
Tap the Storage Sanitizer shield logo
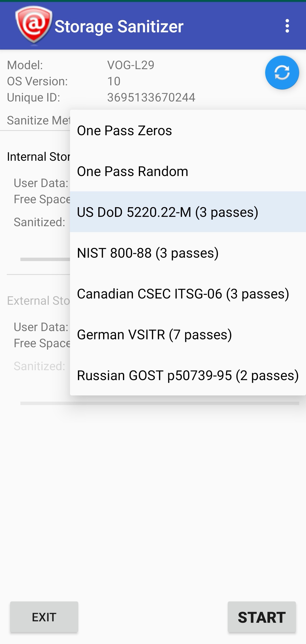(x=34, y=25)
